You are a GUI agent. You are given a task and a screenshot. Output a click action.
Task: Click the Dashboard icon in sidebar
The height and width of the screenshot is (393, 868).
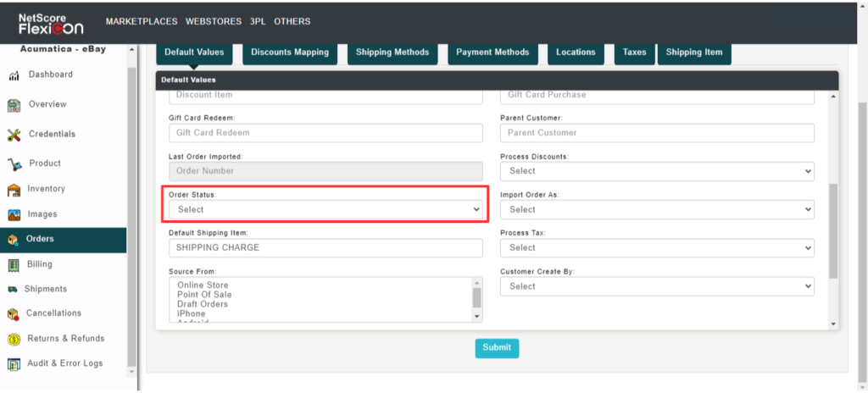[x=14, y=76]
